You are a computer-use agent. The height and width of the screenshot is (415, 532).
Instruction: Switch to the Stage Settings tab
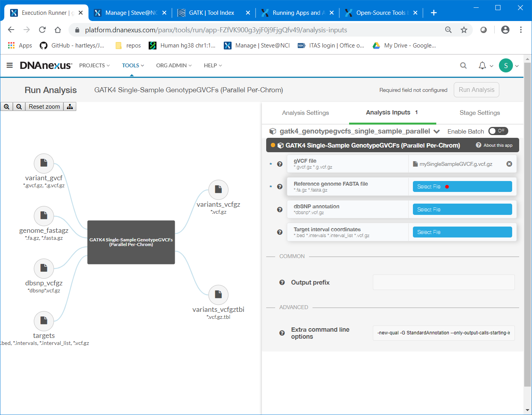click(479, 113)
